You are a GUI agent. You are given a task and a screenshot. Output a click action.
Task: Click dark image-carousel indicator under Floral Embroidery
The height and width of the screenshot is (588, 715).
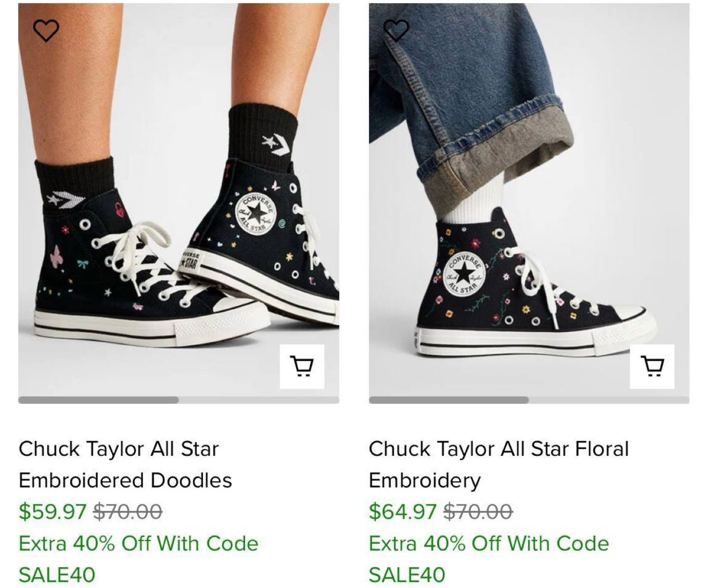tap(449, 400)
